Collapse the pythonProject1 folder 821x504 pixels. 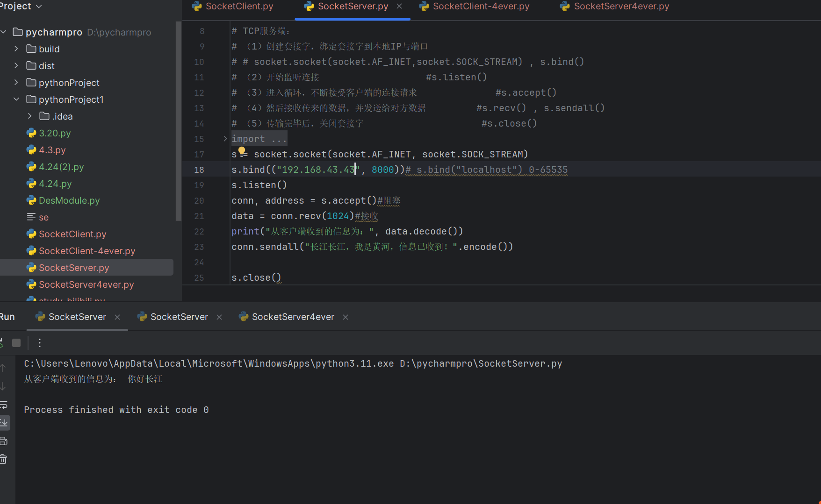16,99
